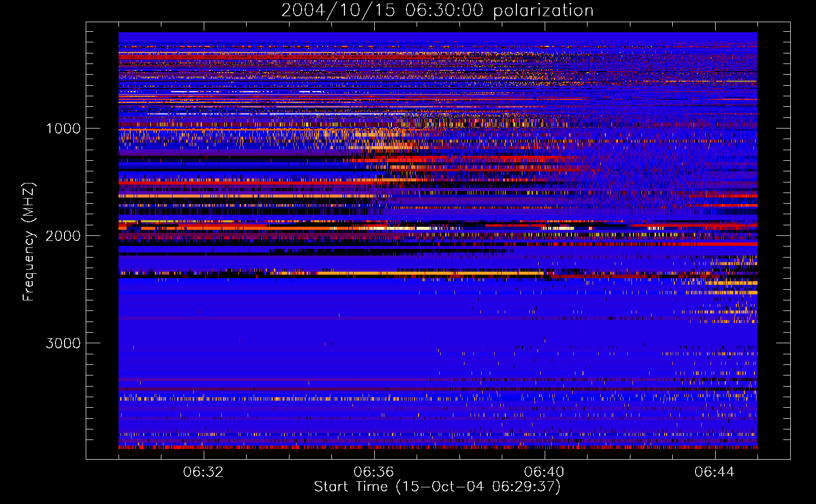816x504 pixels.
Task: Click the 06:32 time tick label
Action: point(203,472)
